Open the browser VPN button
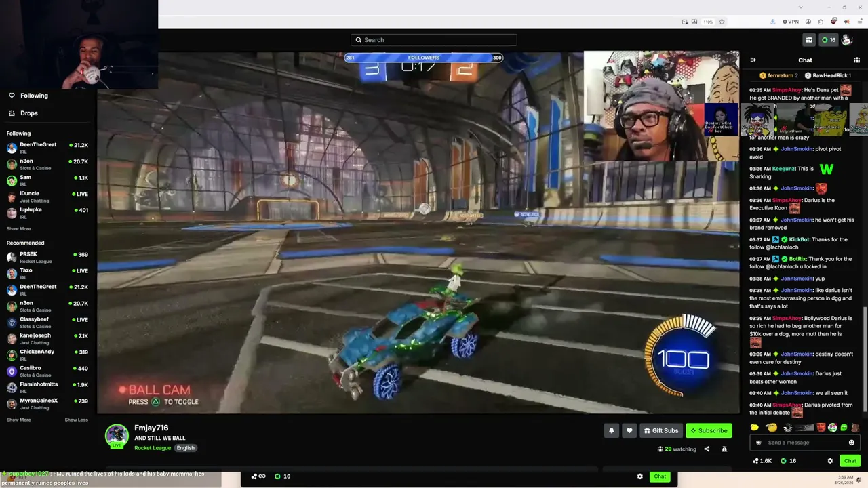 click(791, 22)
